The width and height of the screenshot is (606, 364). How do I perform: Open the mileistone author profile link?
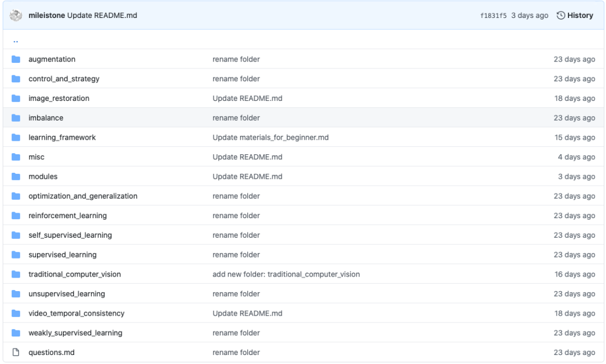[47, 16]
